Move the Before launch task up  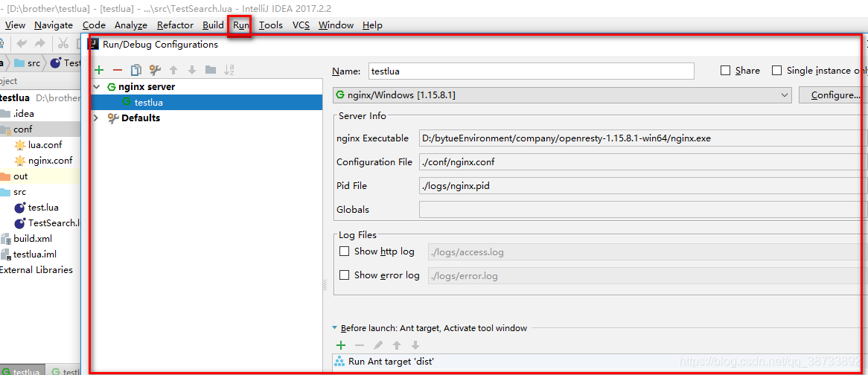(396, 345)
